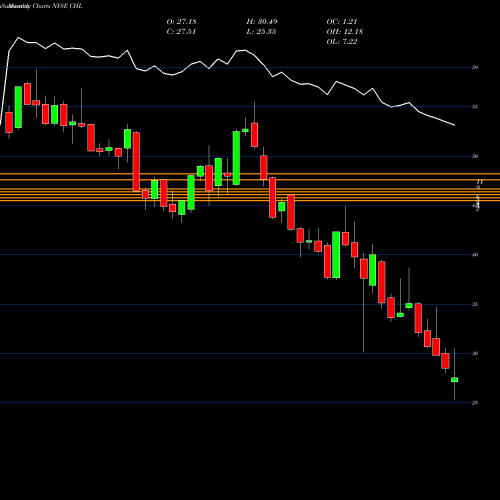Click the 30 price axis label
The image size is (500, 500).
475,353
